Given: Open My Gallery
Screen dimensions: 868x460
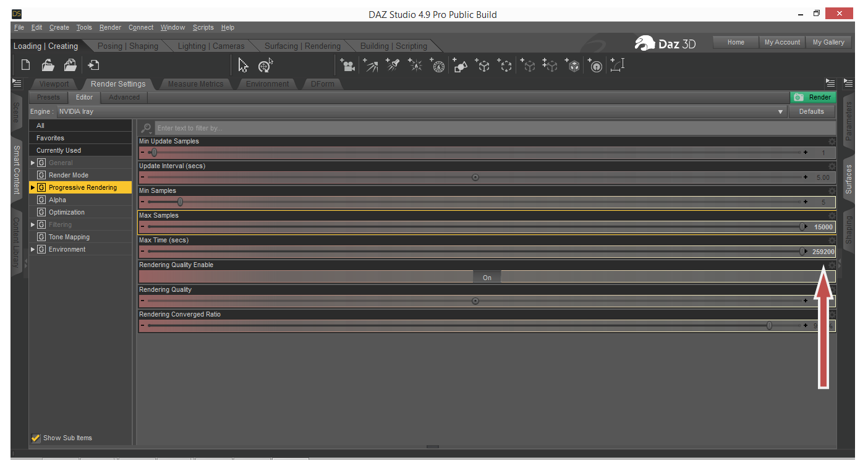Looking at the screenshot, I should tap(828, 42).
